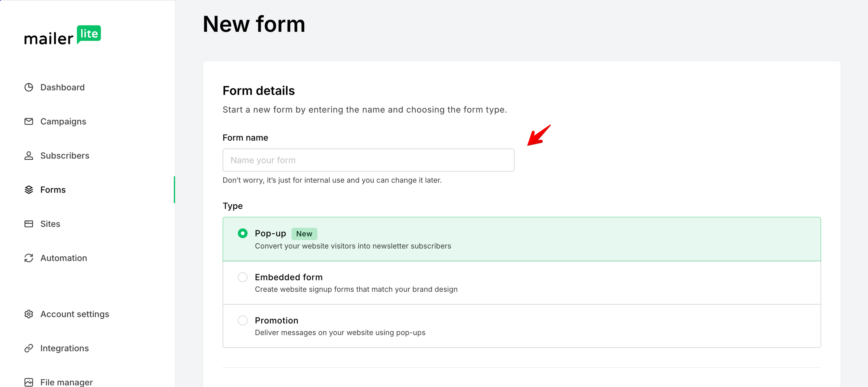
Task: Click the New form page title
Action: tap(254, 24)
